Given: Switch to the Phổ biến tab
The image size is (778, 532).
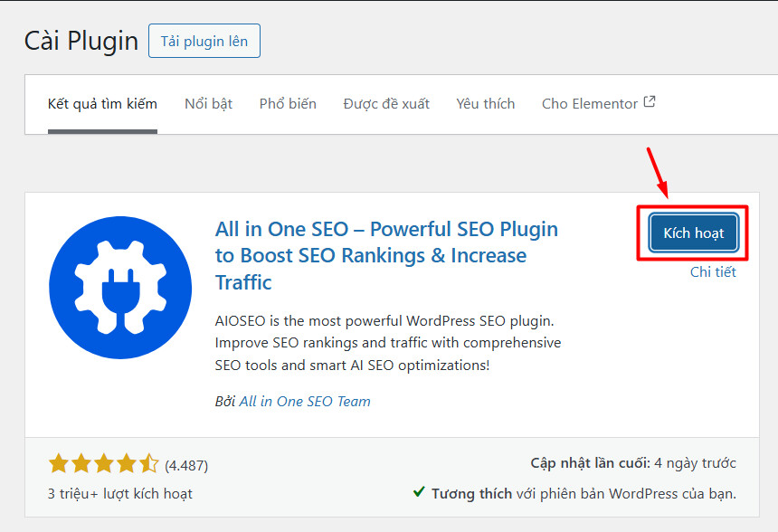Looking at the screenshot, I should click(288, 104).
